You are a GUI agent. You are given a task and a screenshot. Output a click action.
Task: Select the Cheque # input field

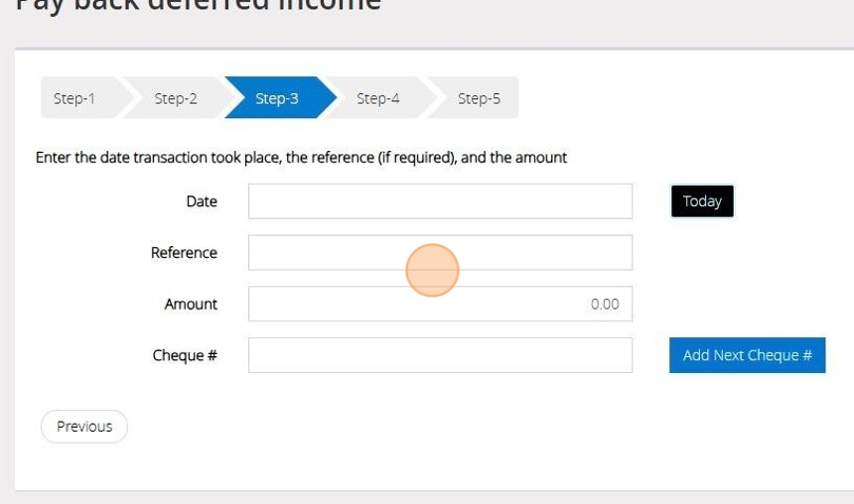(x=440, y=355)
